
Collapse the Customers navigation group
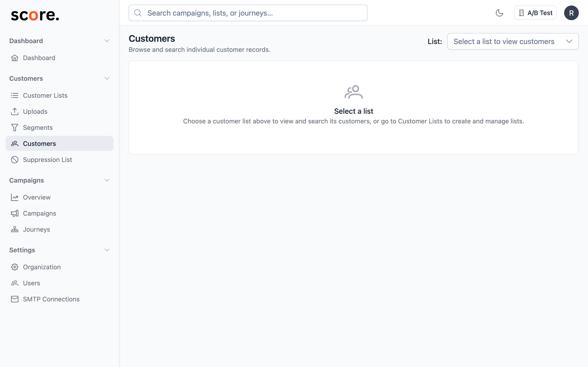click(x=107, y=78)
